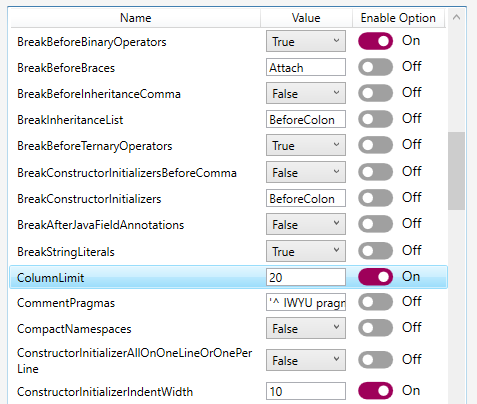Turn off the ColumnLimit toggle

[375, 277]
